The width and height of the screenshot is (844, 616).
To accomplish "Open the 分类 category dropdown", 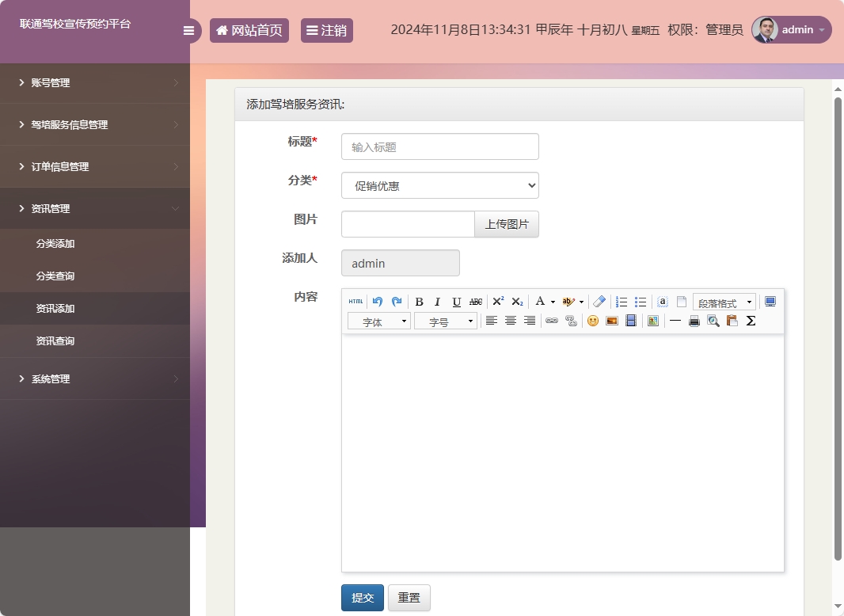I will click(x=439, y=185).
